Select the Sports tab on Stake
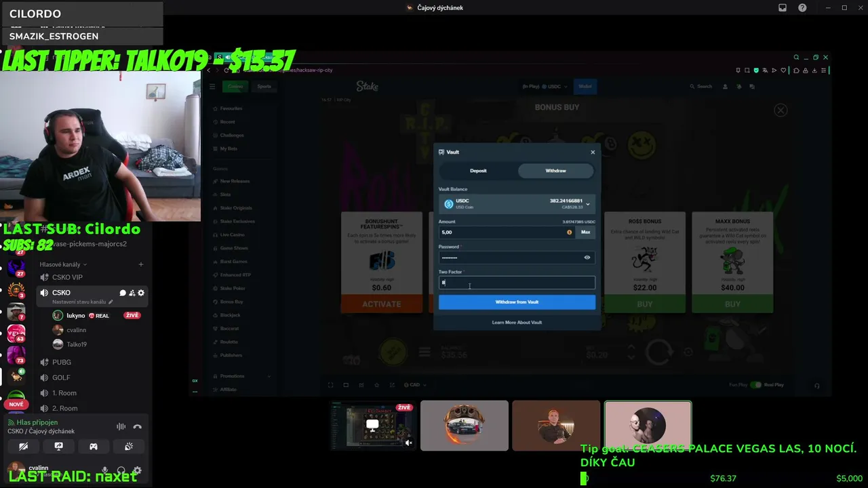868x488 pixels. (x=264, y=86)
